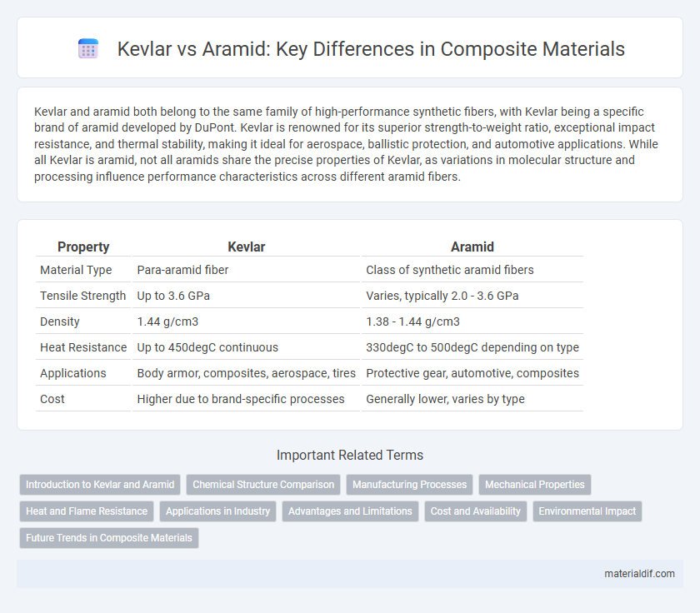Click the Environmental Impact tag

point(587,511)
